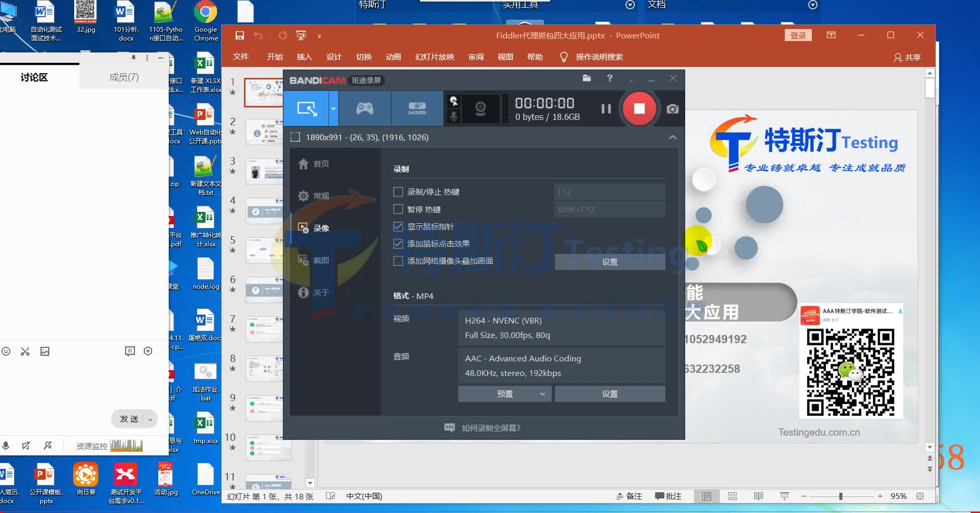
Task: Save the PowerPoint presentation
Action: pyautogui.click(x=239, y=35)
